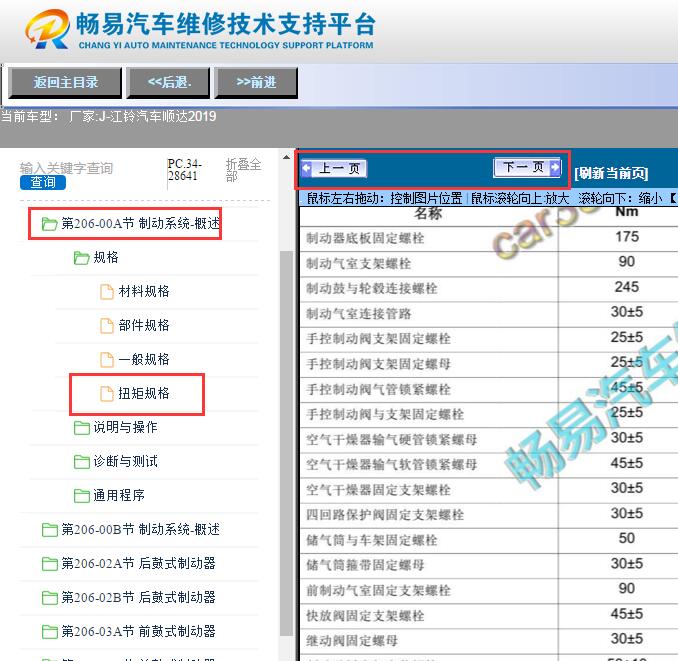Collapse the 规格 folder
This screenshot has height=661, width=678.
[106, 257]
